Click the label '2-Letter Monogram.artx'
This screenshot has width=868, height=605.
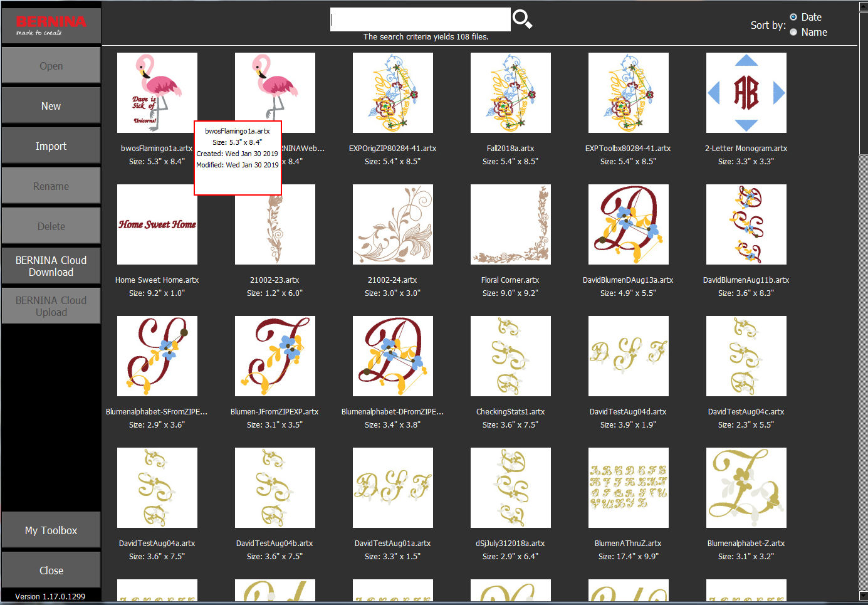[x=746, y=149]
